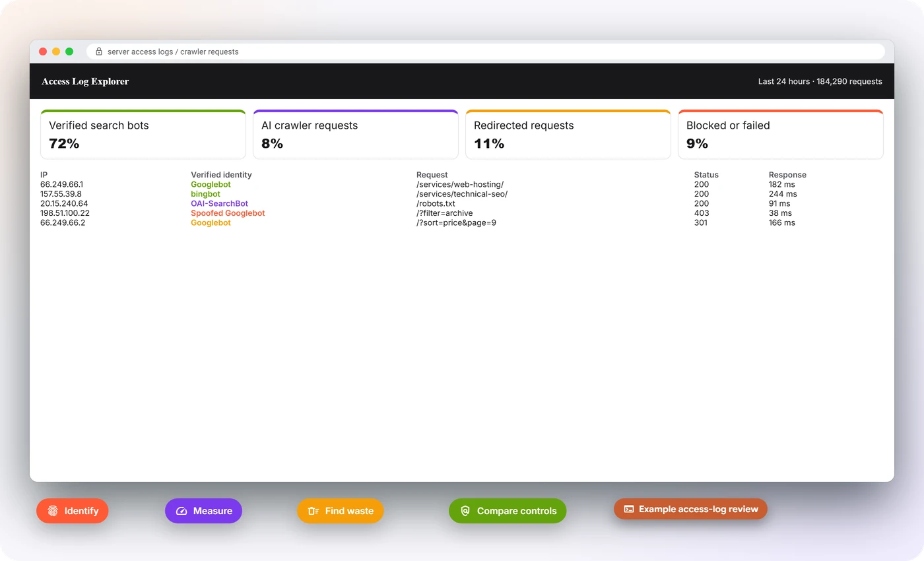This screenshot has width=924, height=561.
Task: Click the /robots.txt request path
Action: [436, 204]
